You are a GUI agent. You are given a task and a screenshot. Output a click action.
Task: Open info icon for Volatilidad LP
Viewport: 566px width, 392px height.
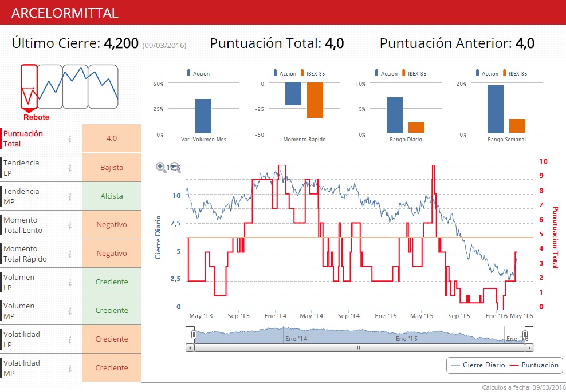70,339
